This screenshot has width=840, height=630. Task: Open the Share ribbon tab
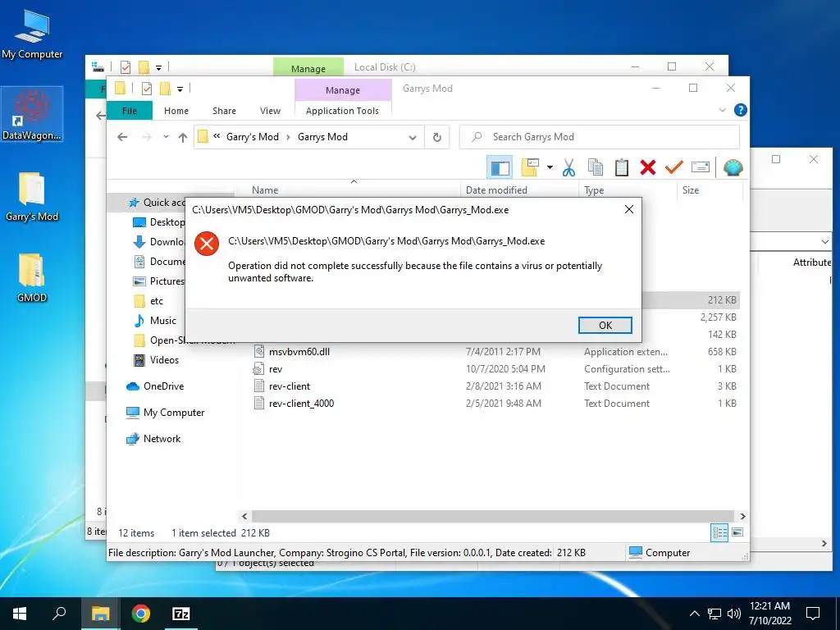224,111
